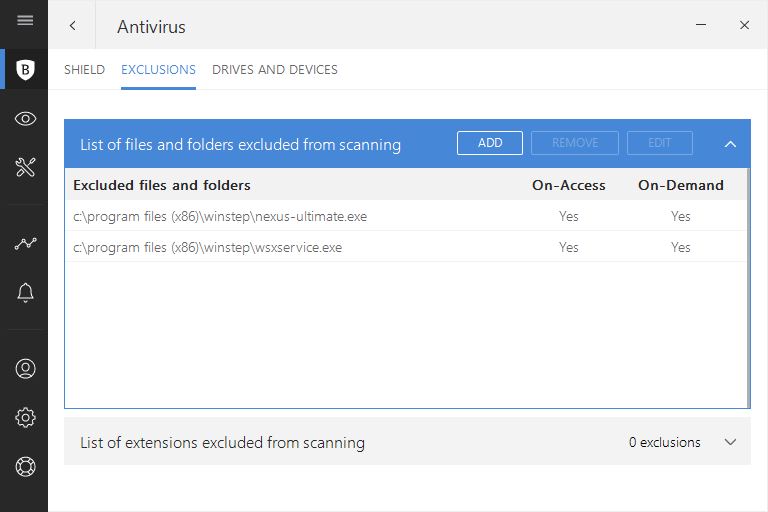768x512 pixels.
Task: Close the Antivirus window
Action: [x=744, y=25]
